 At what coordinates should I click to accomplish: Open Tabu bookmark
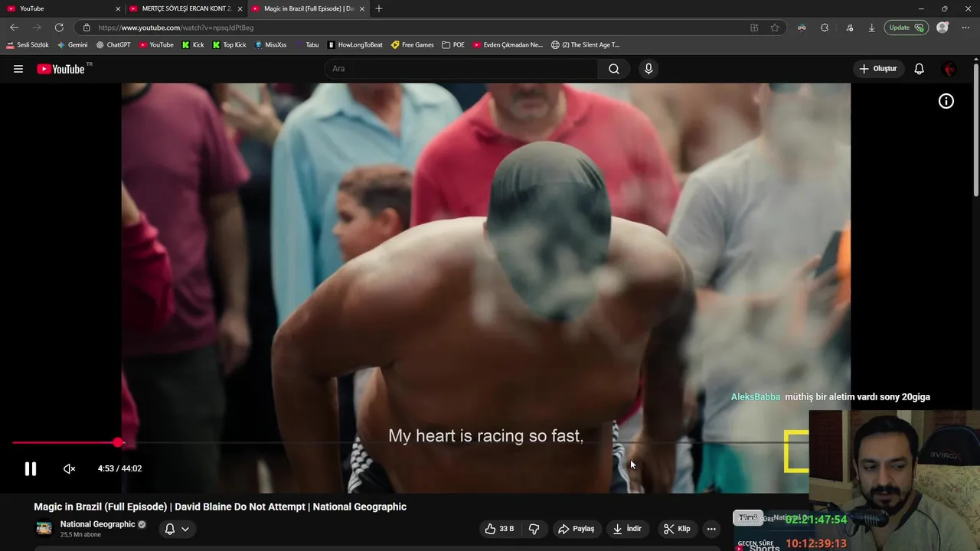click(x=307, y=45)
